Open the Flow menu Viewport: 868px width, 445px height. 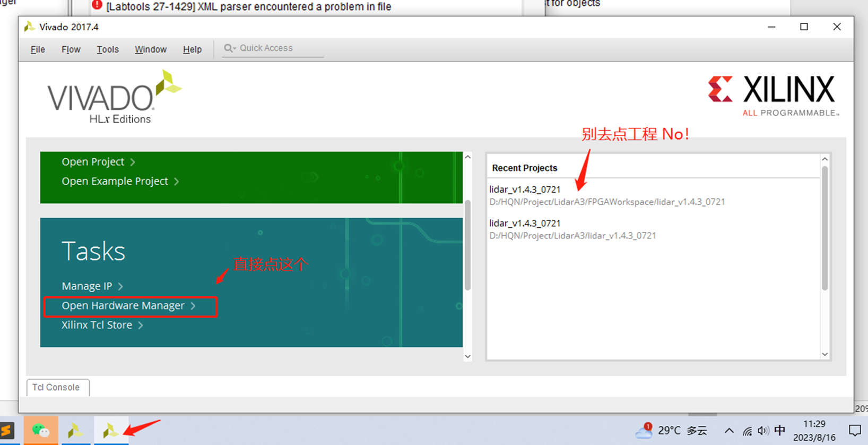[71, 49]
